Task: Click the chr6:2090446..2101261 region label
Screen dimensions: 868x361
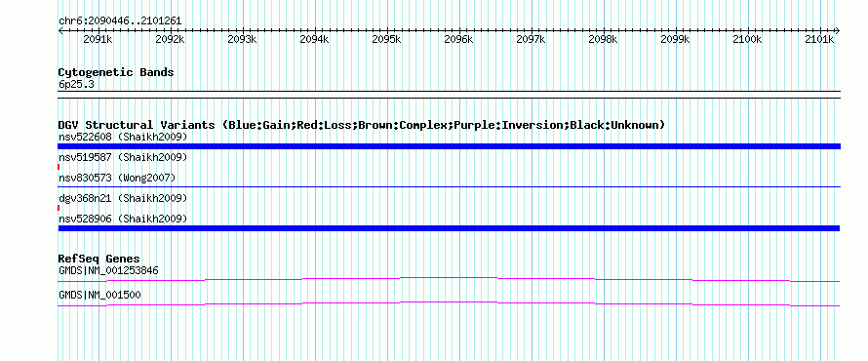Action: (x=120, y=21)
